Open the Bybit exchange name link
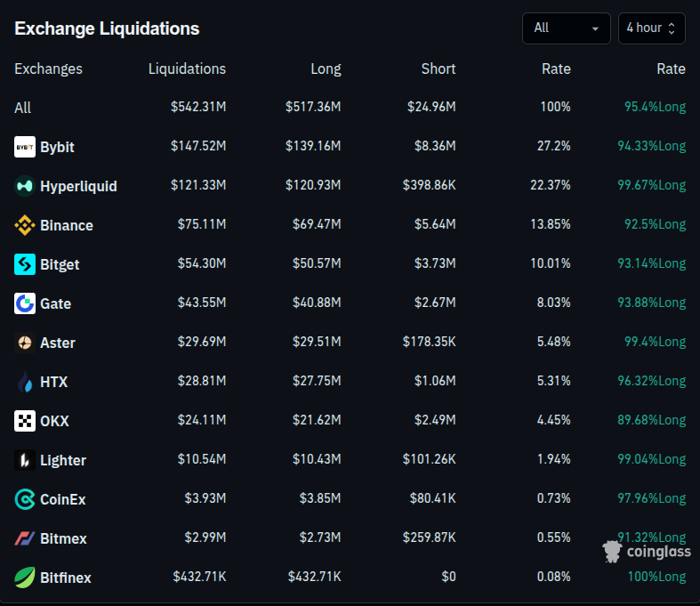The image size is (700, 606). coord(57,147)
